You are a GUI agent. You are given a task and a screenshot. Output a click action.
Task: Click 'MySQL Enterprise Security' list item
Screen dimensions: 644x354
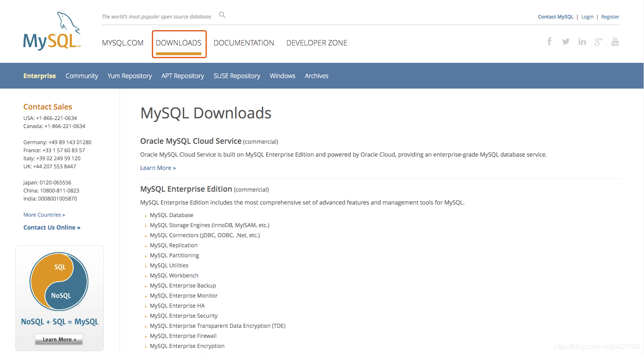pyautogui.click(x=184, y=316)
